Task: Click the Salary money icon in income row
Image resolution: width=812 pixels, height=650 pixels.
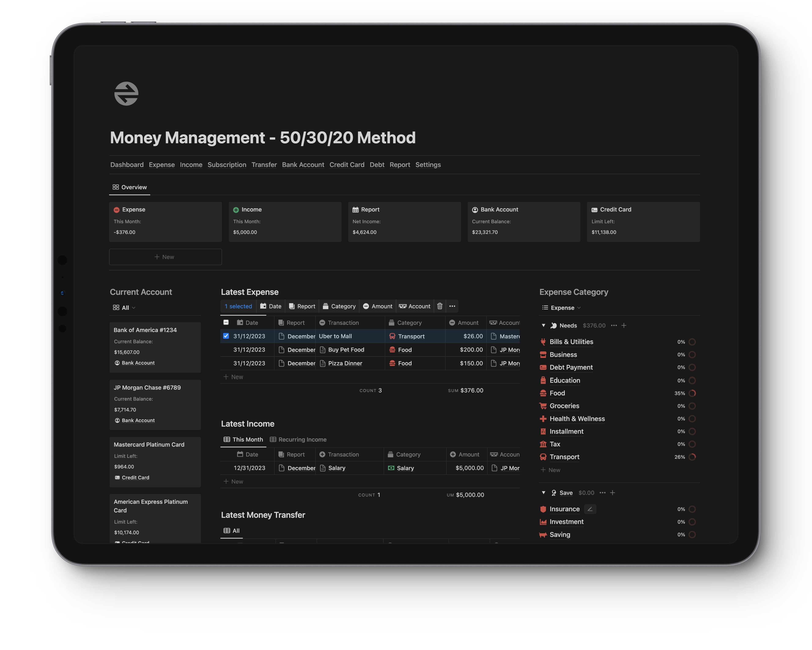Action: [391, 468]
